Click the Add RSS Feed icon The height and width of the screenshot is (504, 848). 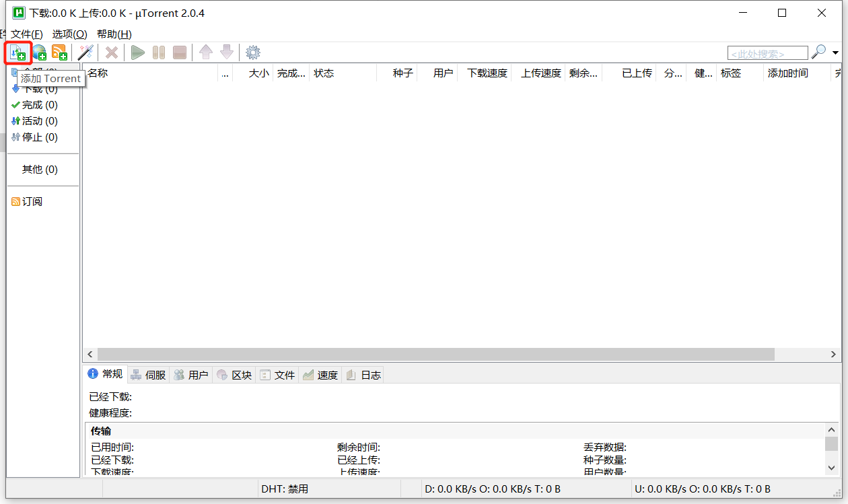60,52
